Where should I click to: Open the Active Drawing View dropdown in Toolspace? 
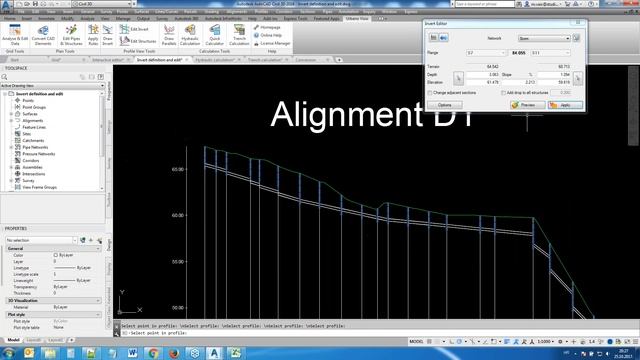coord(52,86)
